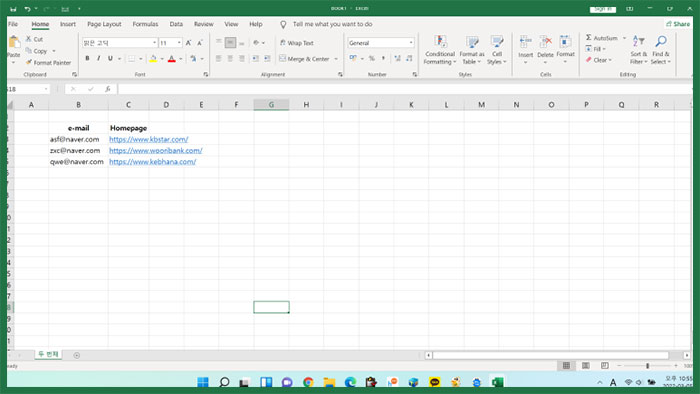Click the Sign in button
700x394 pixels.
pos(603,9)
